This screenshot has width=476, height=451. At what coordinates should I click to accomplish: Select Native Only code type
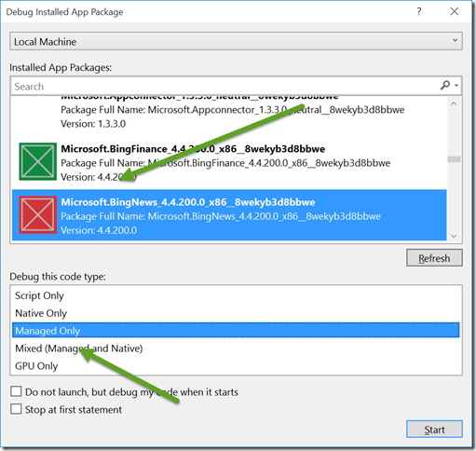[41, 313]
